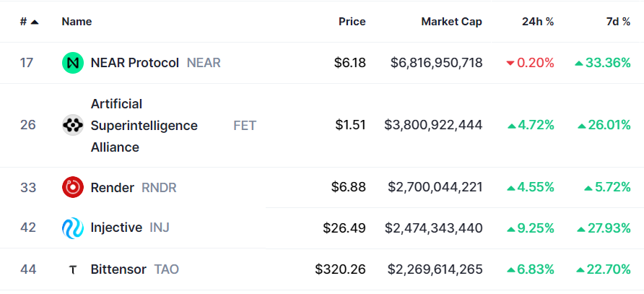Viewport: 644px width, 294px height.
Task: Sort by the 24h % column header
Action: point(538,22)
